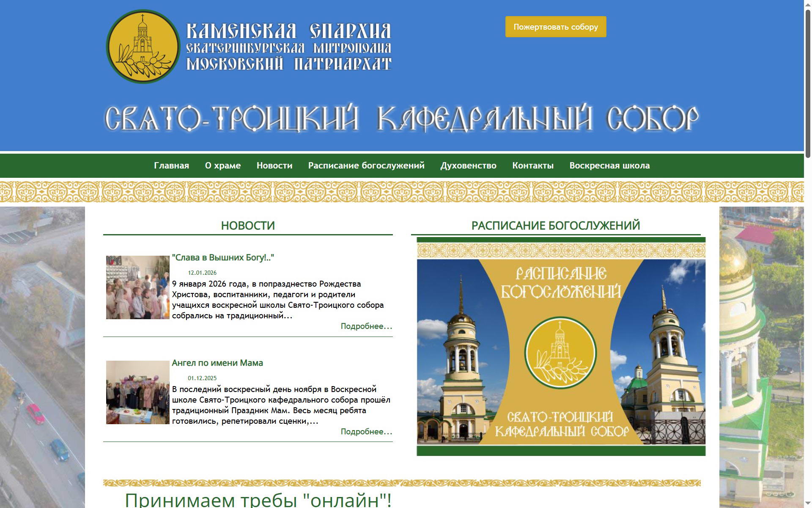
Task: Open the 'Главная' menu item
Action: coord(171,166)
